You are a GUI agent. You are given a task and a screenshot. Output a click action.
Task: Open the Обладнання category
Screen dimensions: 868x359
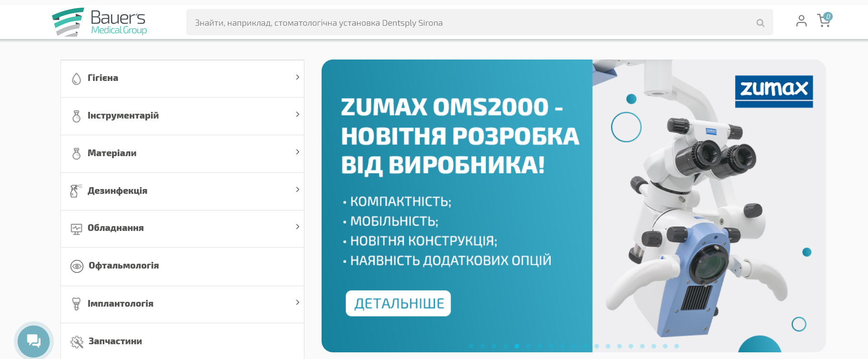116,228
